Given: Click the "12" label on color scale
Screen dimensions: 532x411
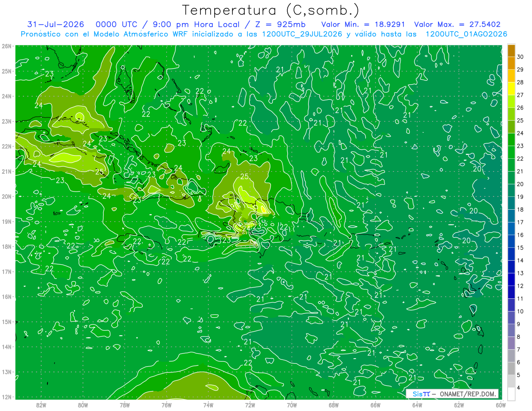Looking at the screenshot, I should coord(520,286).
